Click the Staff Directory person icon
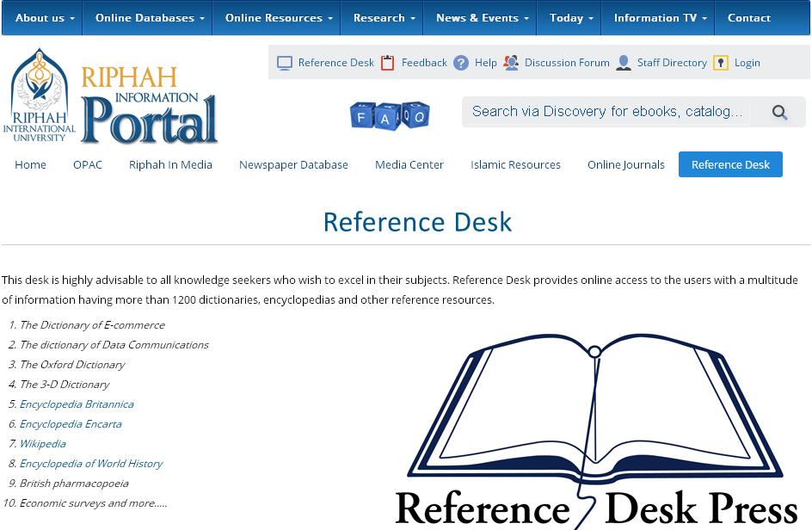This screenshot has width=812, height=530. click(624, 63)
